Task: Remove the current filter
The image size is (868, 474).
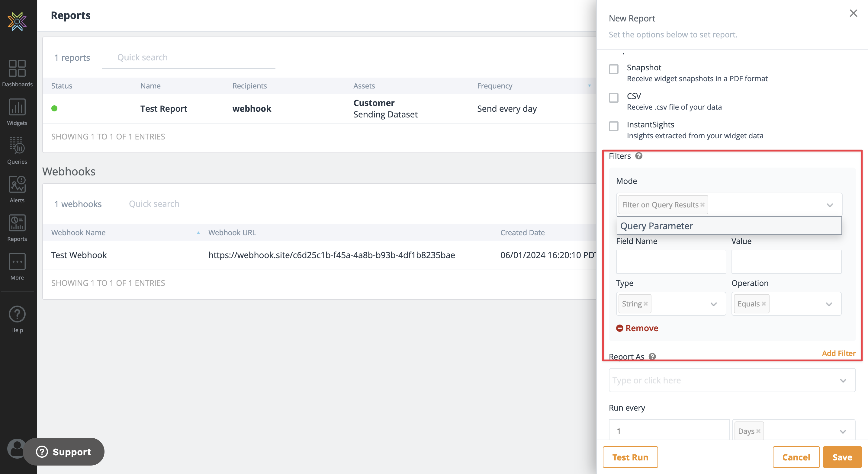Action: (x=637, y=328)
